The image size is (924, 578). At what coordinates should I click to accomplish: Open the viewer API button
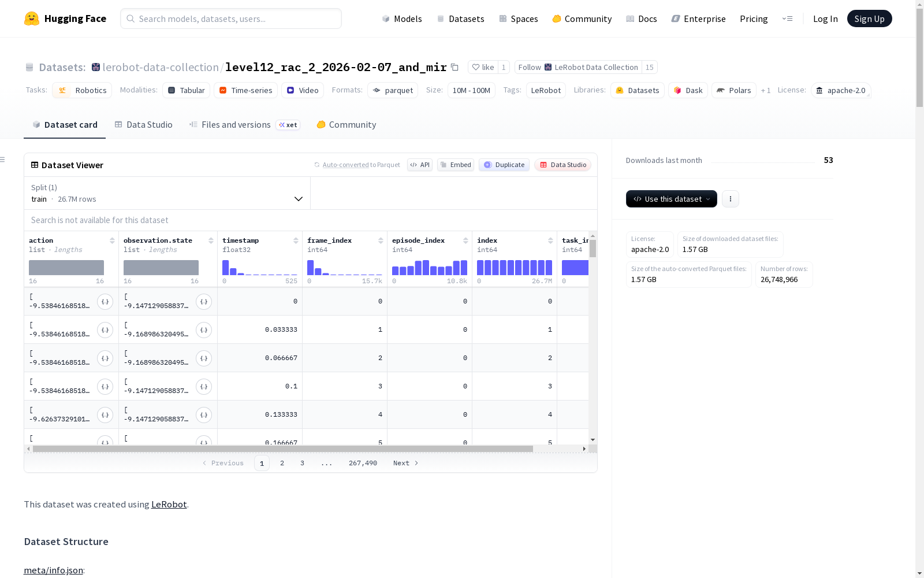420,165
